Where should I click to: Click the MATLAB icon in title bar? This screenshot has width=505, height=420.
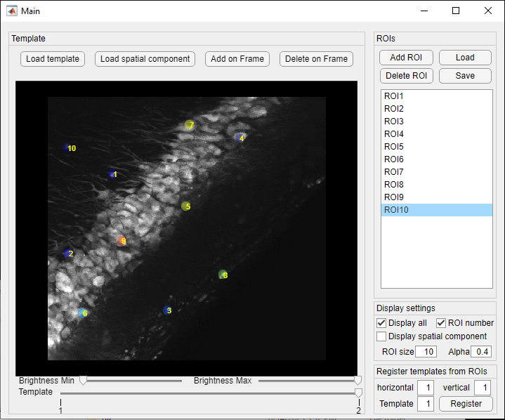click(x=12, y=11)
